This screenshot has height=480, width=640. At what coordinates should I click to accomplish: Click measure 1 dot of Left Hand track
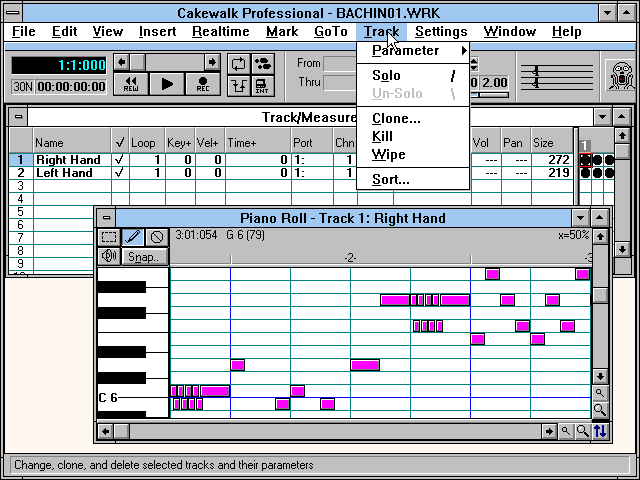click(x=585, y=173)
